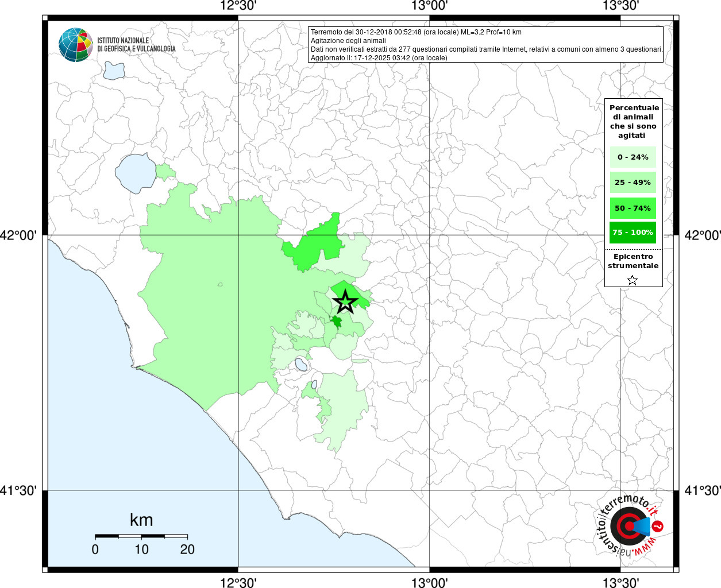The image size is (721, 588).
Task: Select the 50 - 74% legend swatch
Action: click(x=633, y=208)
